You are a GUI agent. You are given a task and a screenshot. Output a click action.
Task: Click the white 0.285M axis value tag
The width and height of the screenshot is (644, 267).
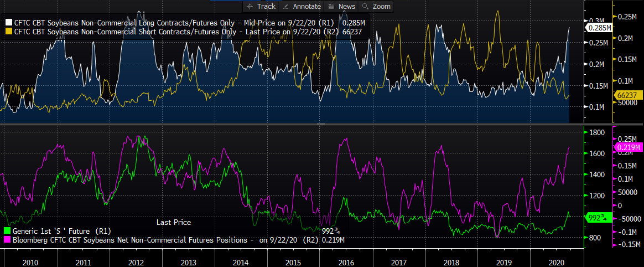point(599,27)
